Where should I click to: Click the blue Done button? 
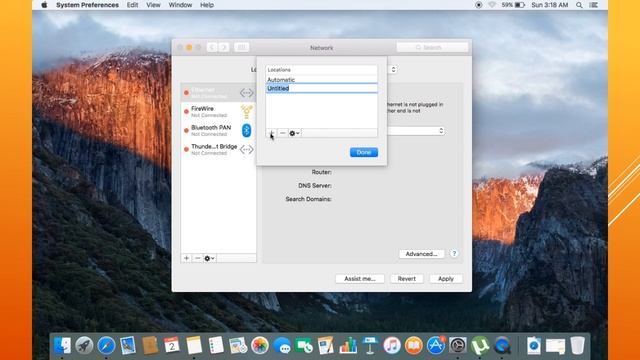(364, 152)
